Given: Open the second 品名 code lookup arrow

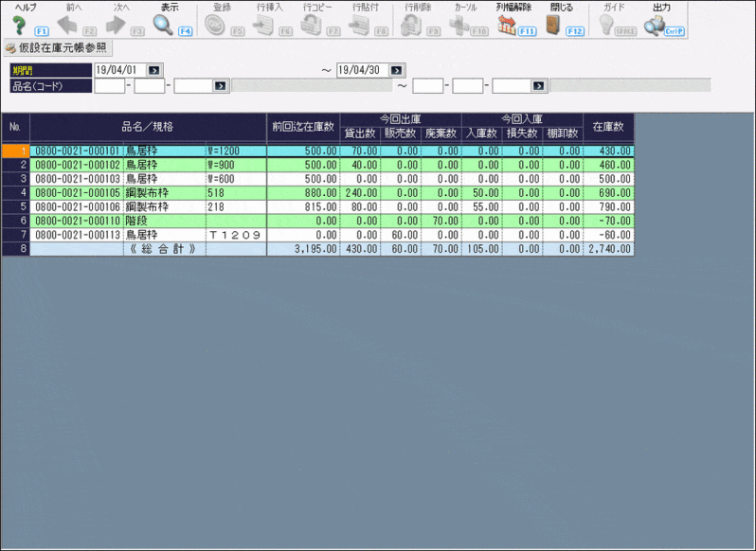Looking at the screenshot, I should (538, 86).
